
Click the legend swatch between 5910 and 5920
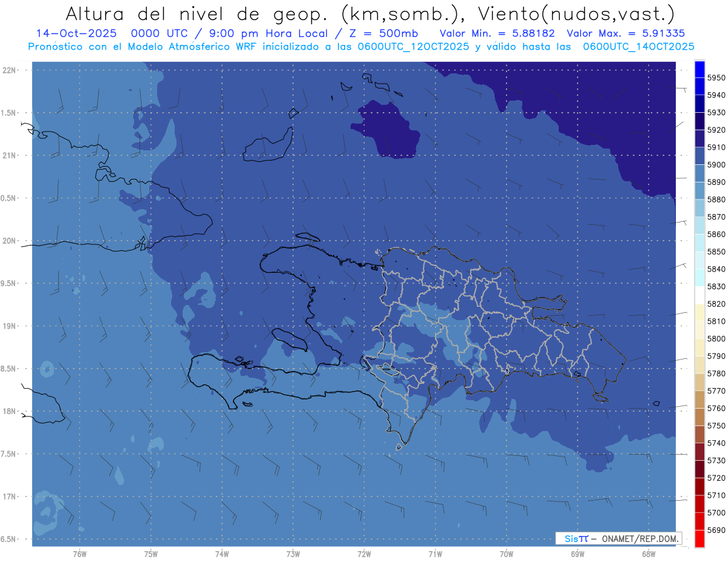pyautogui.click(x=699, y=138)
